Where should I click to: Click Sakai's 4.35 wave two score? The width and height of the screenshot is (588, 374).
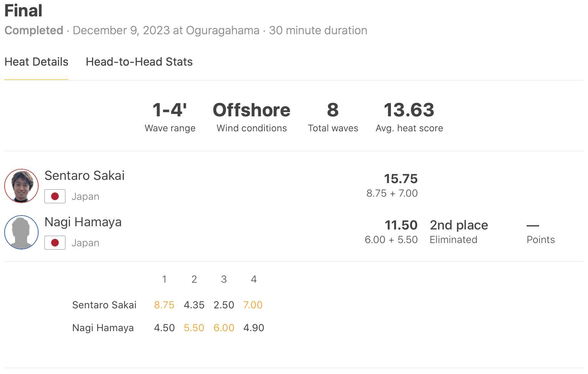[194, 305]
